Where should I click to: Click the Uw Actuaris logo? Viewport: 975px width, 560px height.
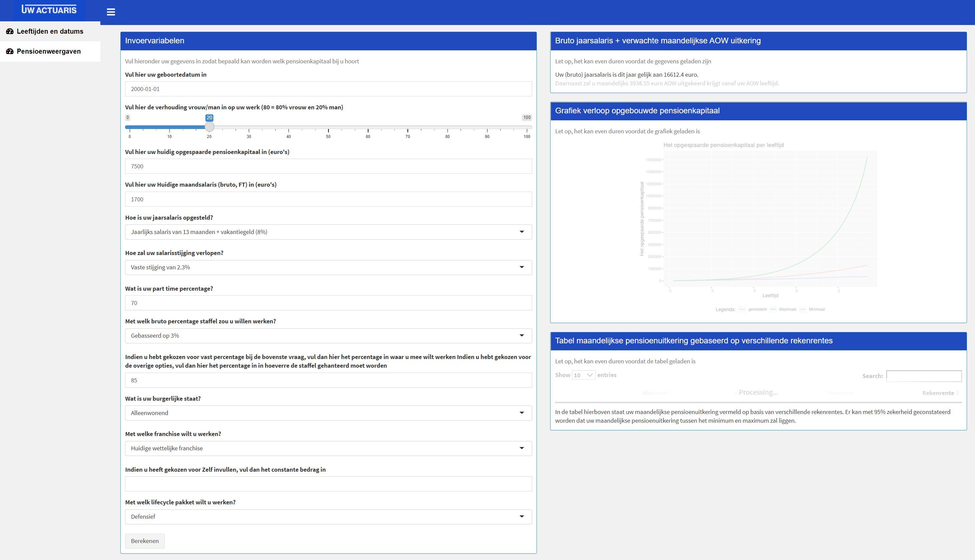pos(49,10)
